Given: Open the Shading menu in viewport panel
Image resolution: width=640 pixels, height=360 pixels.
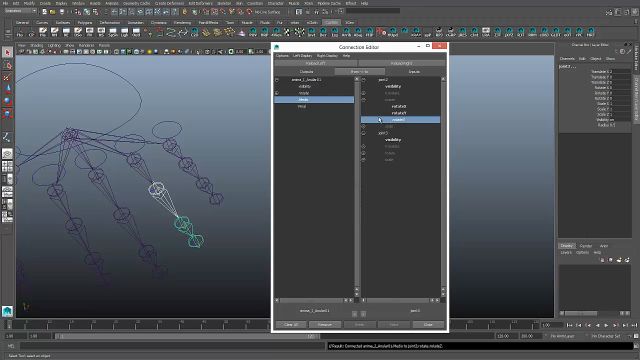Looking at the screenshot, I should (37, 45).
